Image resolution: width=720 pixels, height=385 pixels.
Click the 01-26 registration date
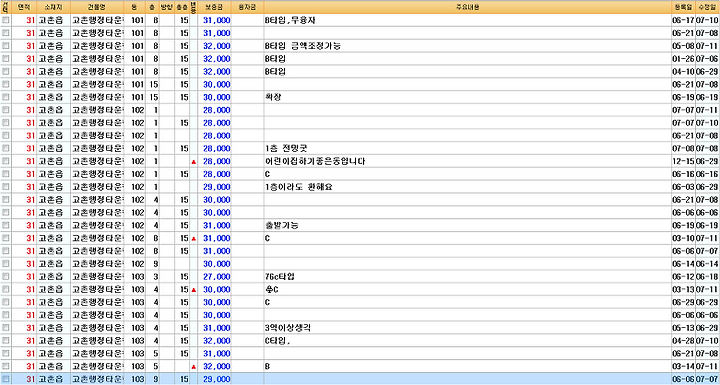pos(683,59)
